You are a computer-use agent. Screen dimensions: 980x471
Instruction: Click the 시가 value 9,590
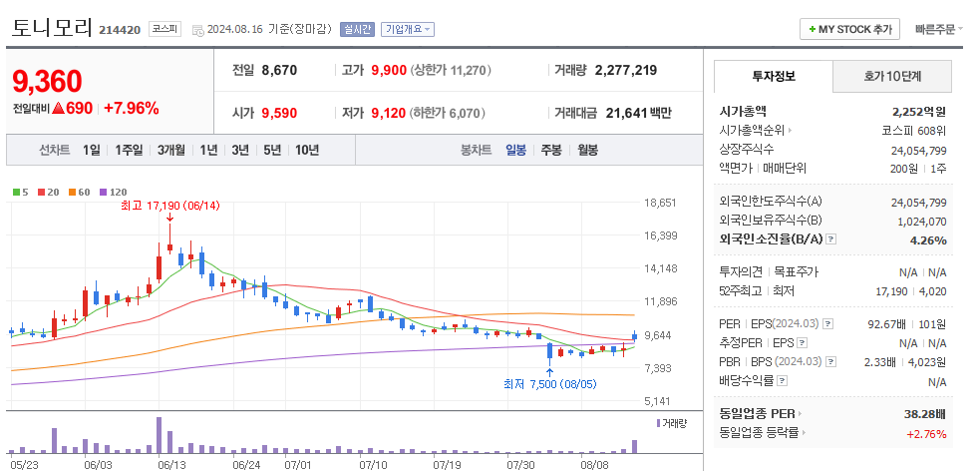[279, 113]
